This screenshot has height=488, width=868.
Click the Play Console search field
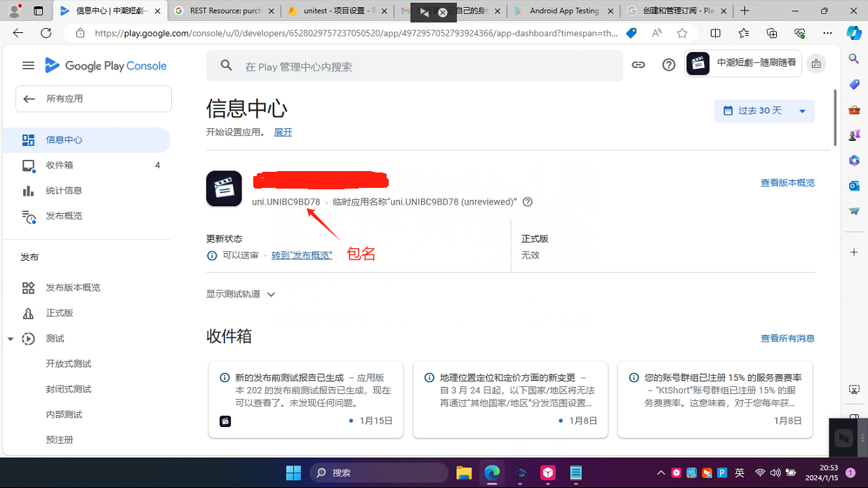coord(414,66)
